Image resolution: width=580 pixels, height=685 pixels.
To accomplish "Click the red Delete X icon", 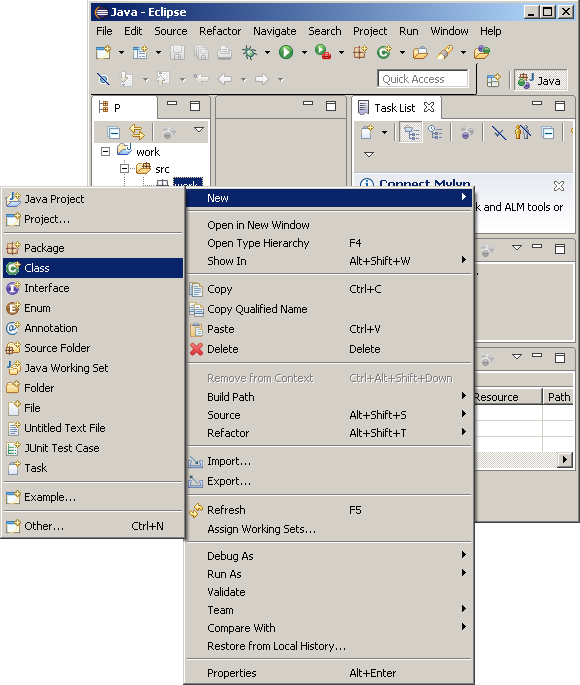I will click(x=197, y=349).
